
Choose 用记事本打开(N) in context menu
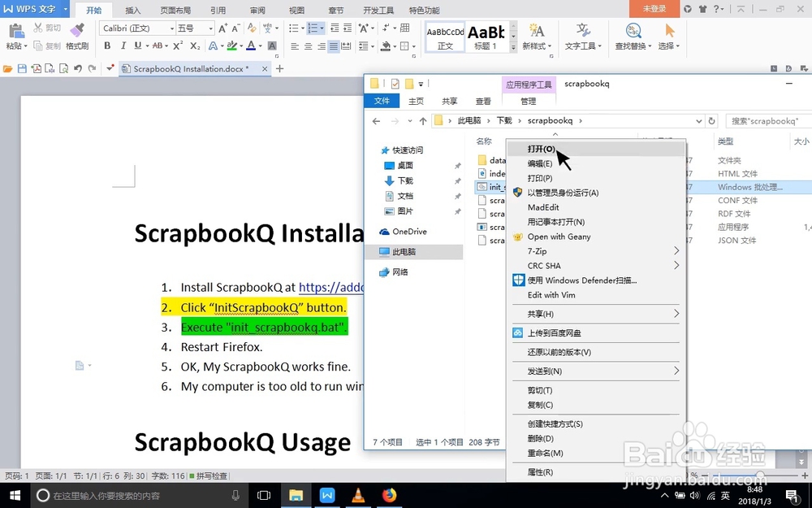(x=595, y=222)
